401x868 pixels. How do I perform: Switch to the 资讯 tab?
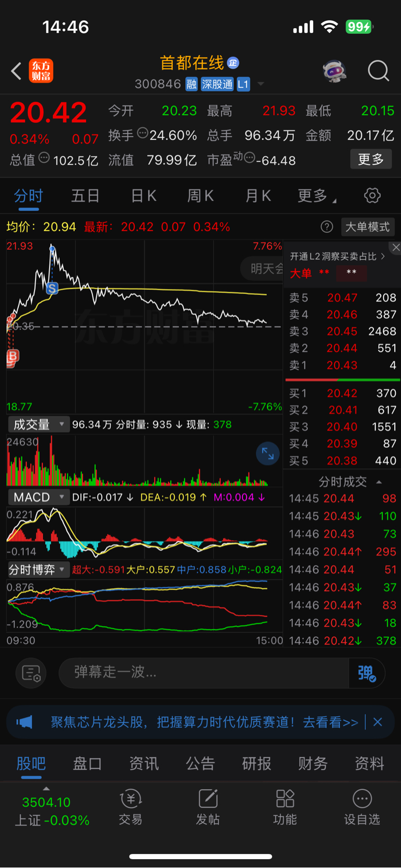click(x=144, y=764)
